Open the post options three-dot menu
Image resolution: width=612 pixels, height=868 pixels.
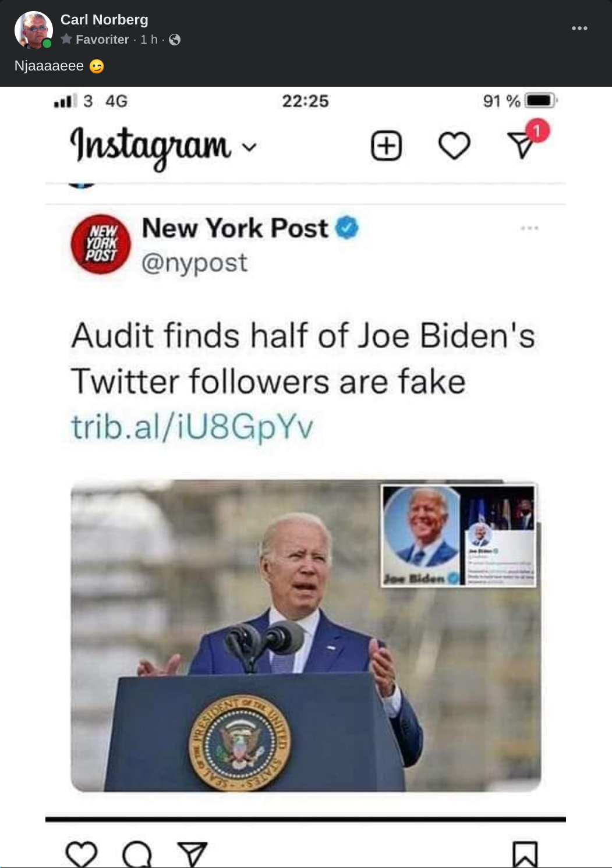tap(579, 28)
